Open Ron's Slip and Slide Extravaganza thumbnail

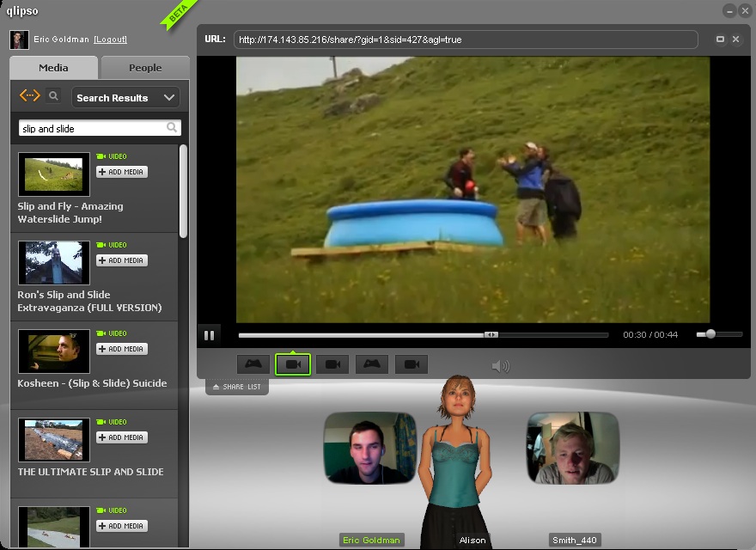[x=54, y=263]
